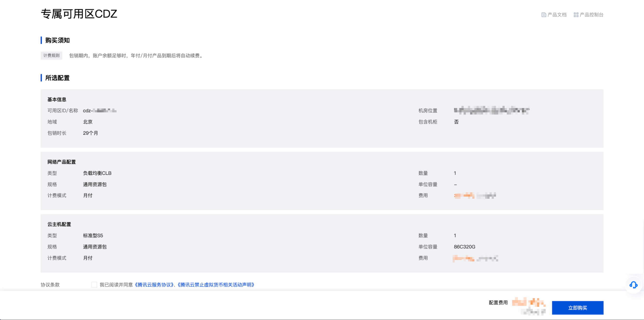Open the 腾讯云服务协议 link
This screenshot has height=320, width=644.
click(154, 285)
